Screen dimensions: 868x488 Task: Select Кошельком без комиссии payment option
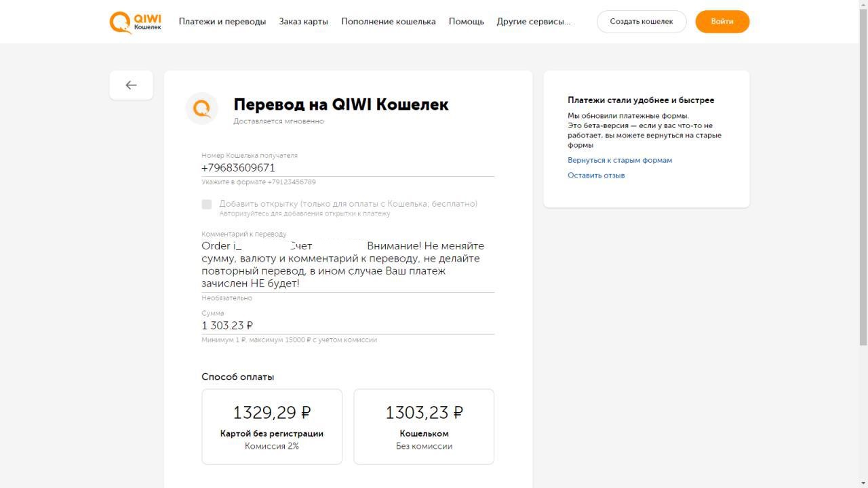coord(424,426)
